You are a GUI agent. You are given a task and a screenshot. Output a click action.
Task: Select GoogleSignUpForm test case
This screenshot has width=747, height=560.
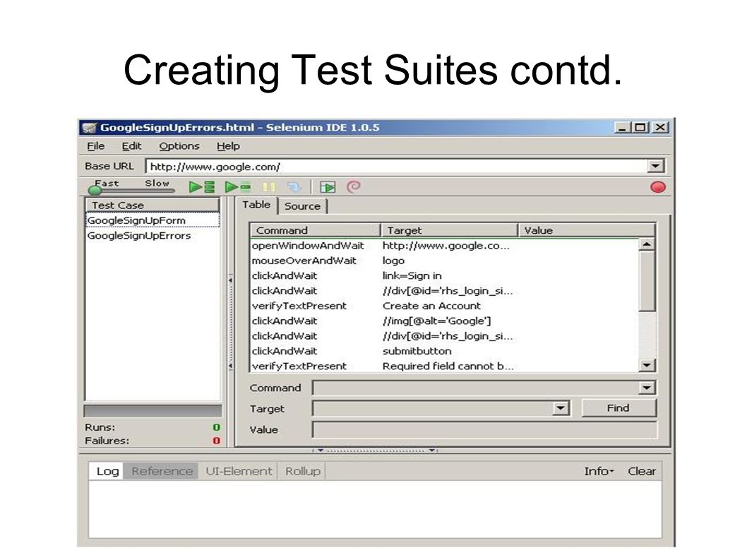coord(153,220)
